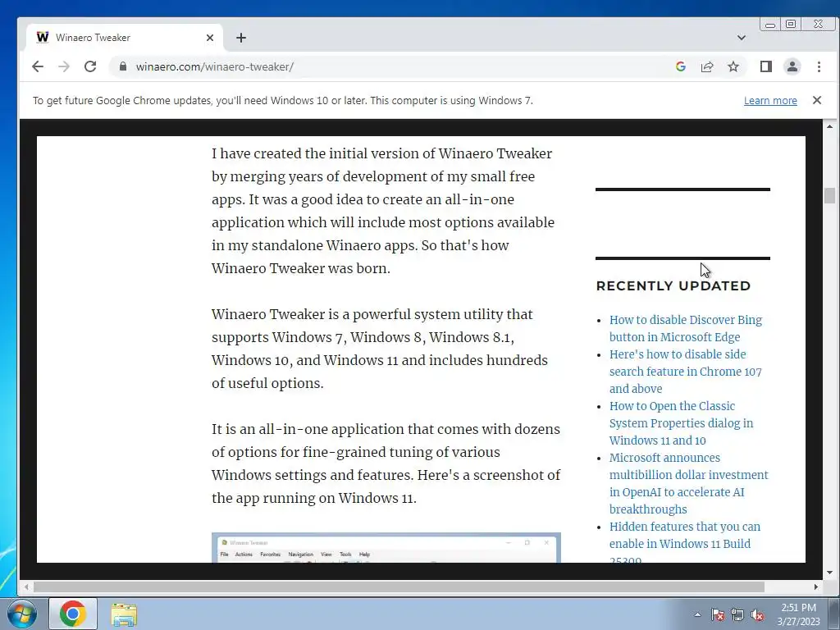The height and width of the screenshot is (630, 840).
Task: Open the Action Center flag icon
Action: coord(718,615)
